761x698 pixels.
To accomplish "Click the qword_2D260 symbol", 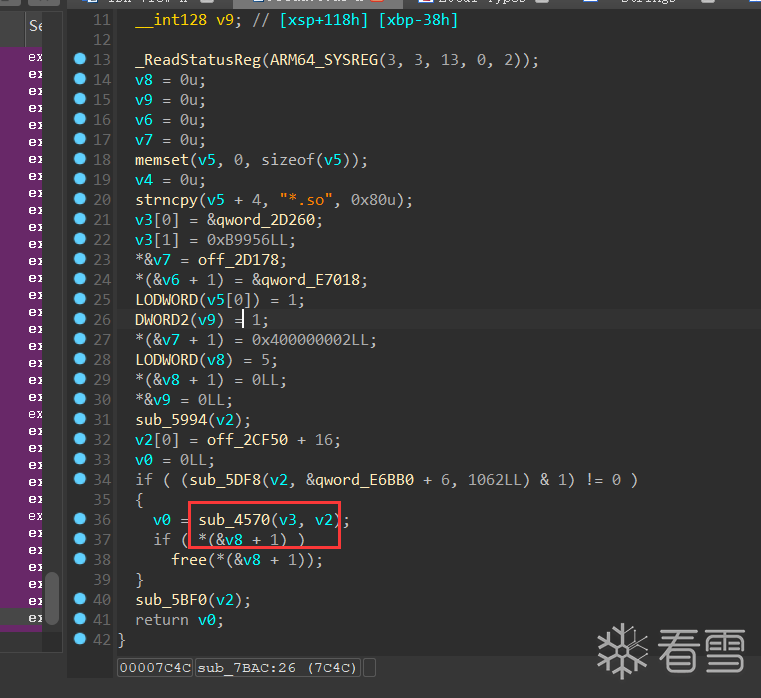I will (265, 220).
